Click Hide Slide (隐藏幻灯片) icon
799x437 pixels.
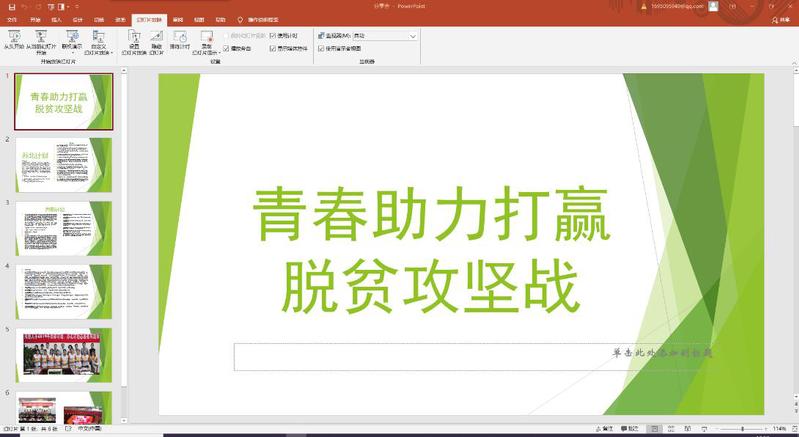[157, 41]
